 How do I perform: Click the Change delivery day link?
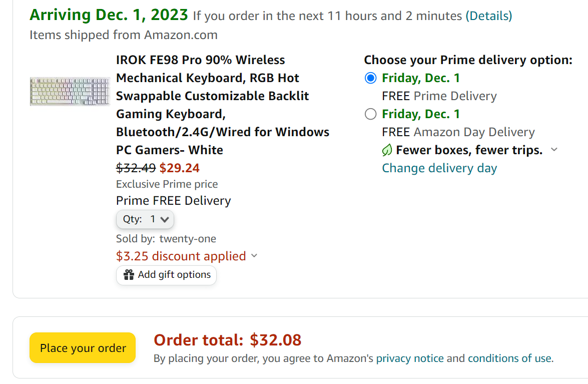coord(439,168)
